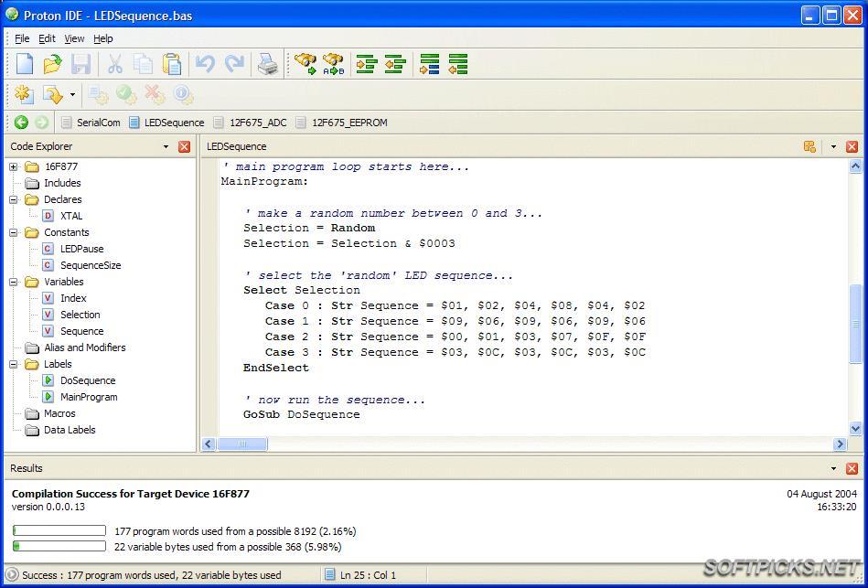
Task: Uncomment the selected block
Action: coord(458,64)
